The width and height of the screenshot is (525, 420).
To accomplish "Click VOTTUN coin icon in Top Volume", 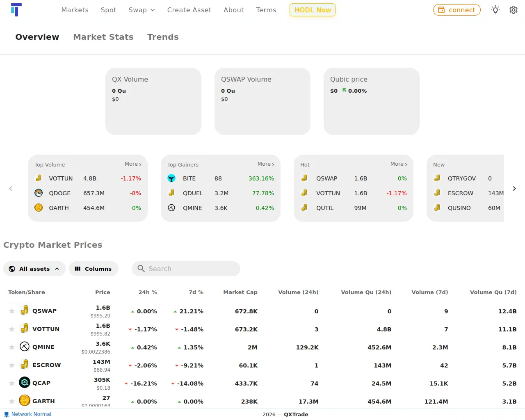I will click(x=39, y=178).
